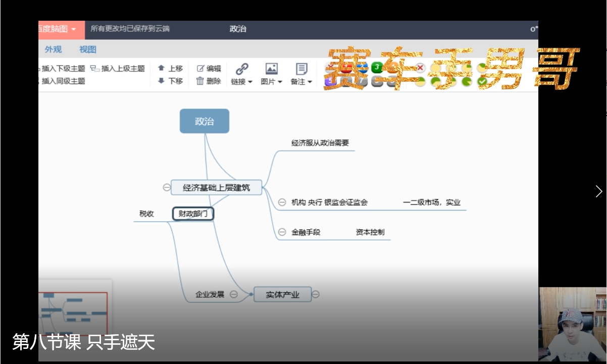Collapse the 企业发展 branch
Screen dimensions: 607x364
point(233,294)
